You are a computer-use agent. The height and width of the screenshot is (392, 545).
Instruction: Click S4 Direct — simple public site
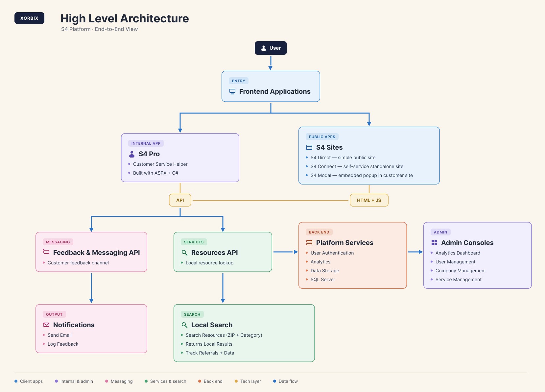coord(343,158)
